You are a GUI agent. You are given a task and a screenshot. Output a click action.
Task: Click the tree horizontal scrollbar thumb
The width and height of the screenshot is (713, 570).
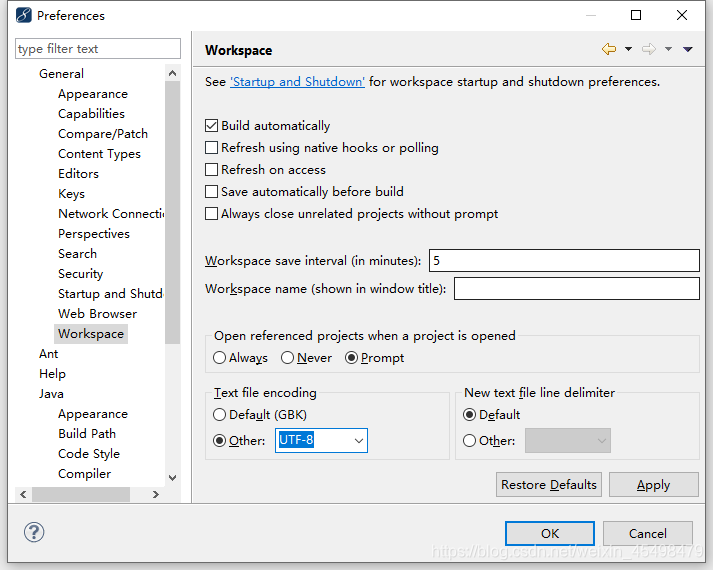[81, 494]
